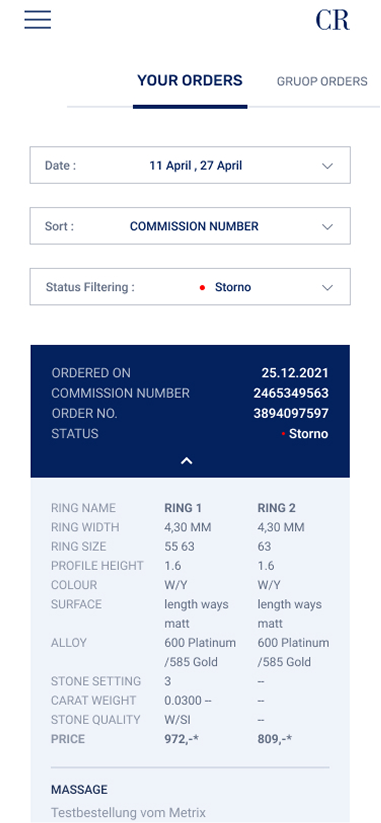Click the Massage section heading
Screen dimensions: 381x823
coord(79,789)
